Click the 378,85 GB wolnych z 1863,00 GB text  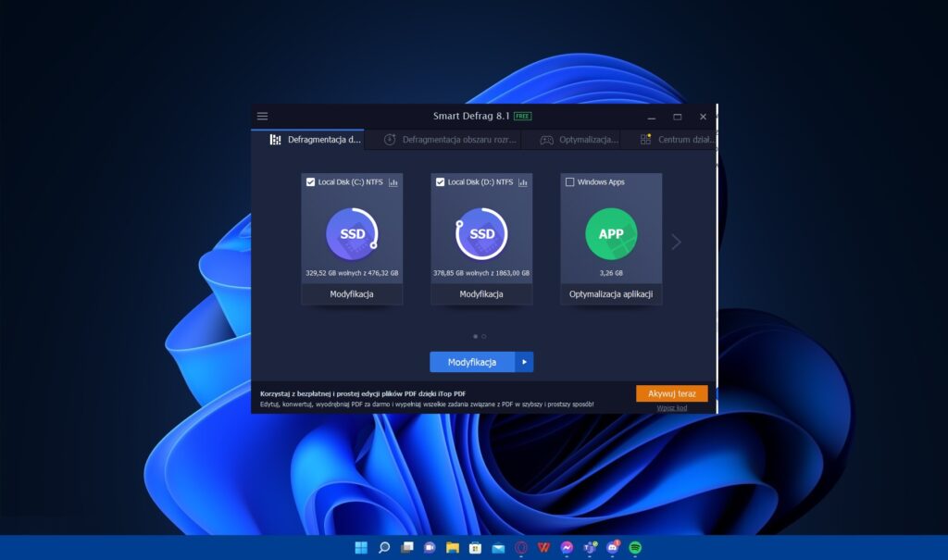[x=481, y=273]
